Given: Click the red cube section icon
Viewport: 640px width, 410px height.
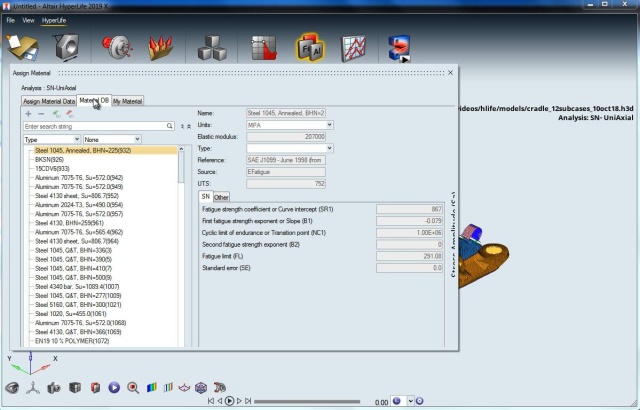Looking at the screenshot, I should tap(95, 387).
